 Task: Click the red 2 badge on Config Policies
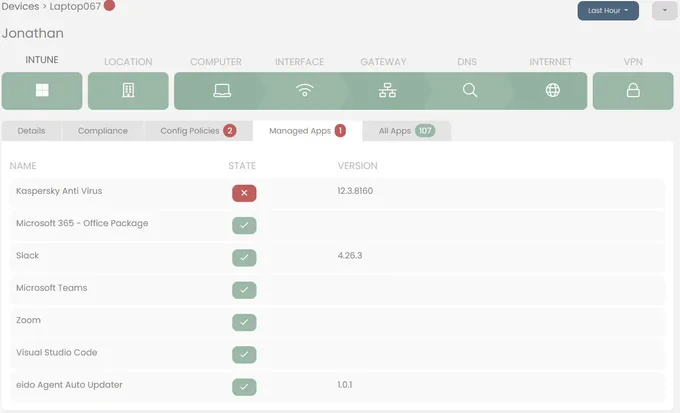(x=230, y=131)
